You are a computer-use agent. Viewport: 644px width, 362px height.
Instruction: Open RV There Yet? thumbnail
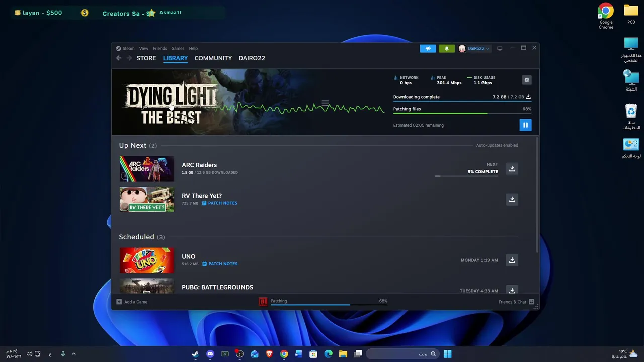click(146, 200)
